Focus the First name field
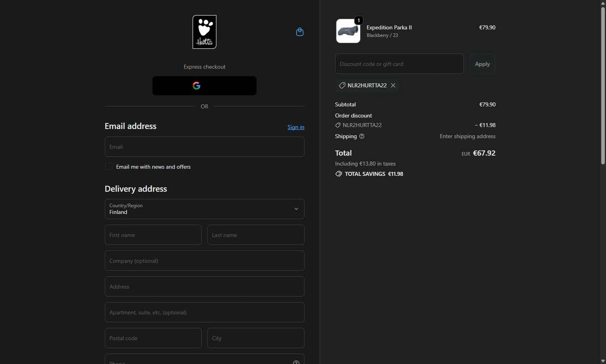606x364 pixels. click(x=153, y=235)
